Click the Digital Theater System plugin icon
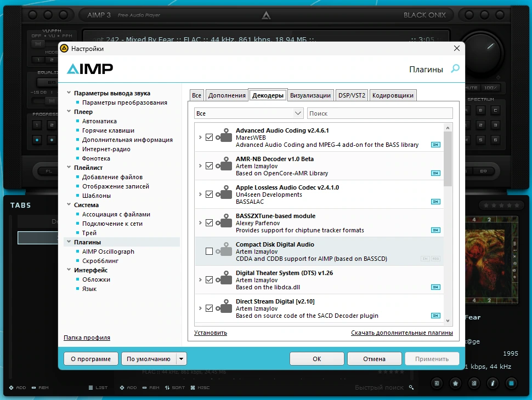This screenshot has height=400, width=532. pos(224,277)
